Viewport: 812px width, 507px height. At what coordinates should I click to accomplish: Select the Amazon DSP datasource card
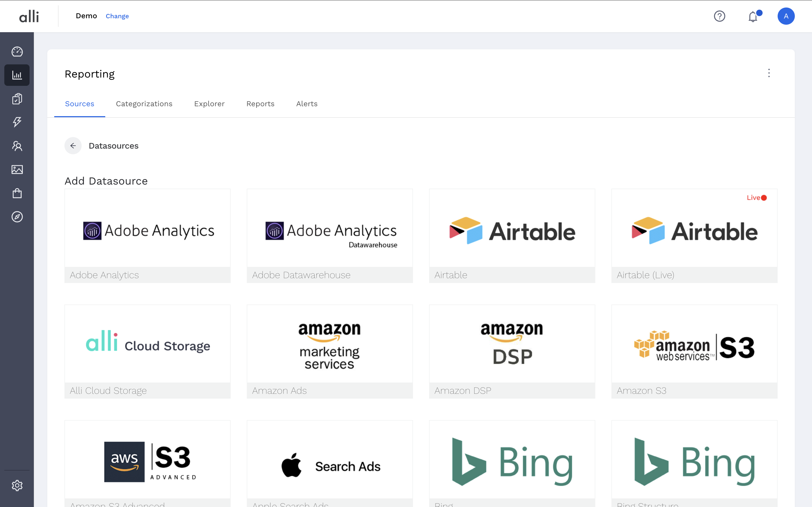[x=512, y=351]
